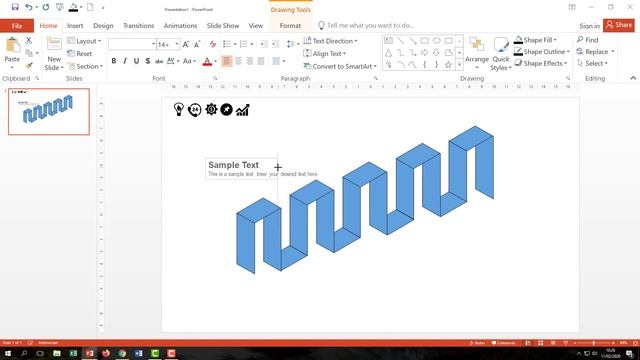This screenshot has width=640, height=360.
Task: Open Paragraph dialog launcher
Action: pyautogui.click(x=376, y=78)
